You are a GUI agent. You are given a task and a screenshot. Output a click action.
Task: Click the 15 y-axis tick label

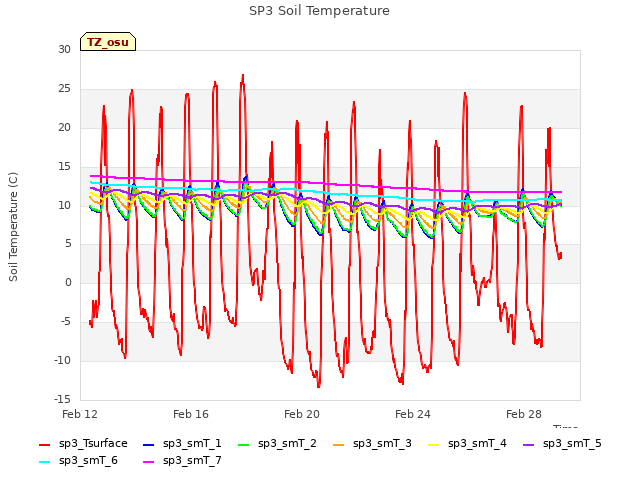point(64,167)
